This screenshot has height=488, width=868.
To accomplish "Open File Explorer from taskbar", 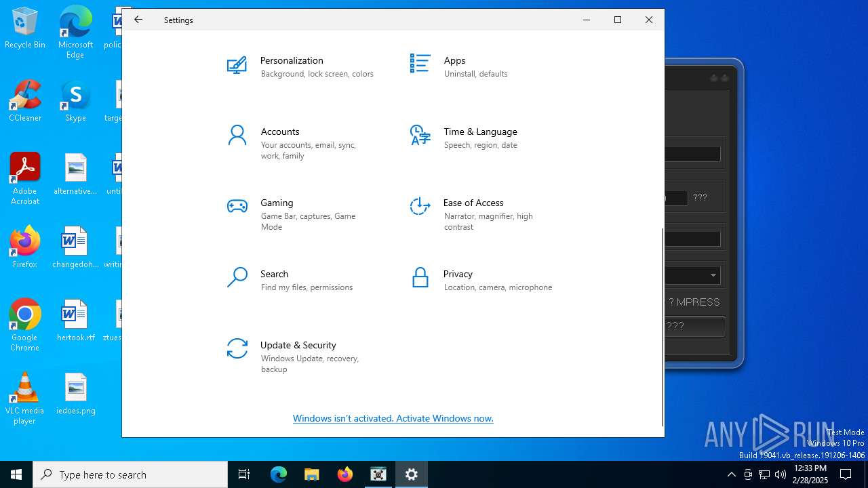I will (311, 474).
